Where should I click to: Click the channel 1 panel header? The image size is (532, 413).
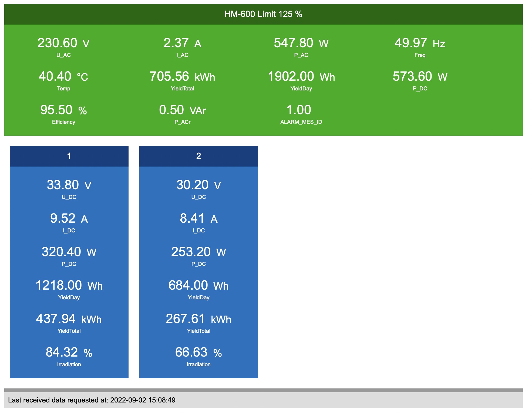pyautogui.click(x=69, y=156)
